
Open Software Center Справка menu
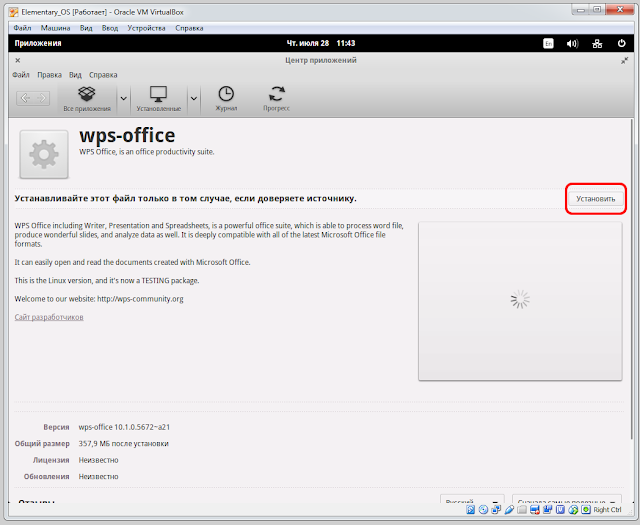(103, 75)
